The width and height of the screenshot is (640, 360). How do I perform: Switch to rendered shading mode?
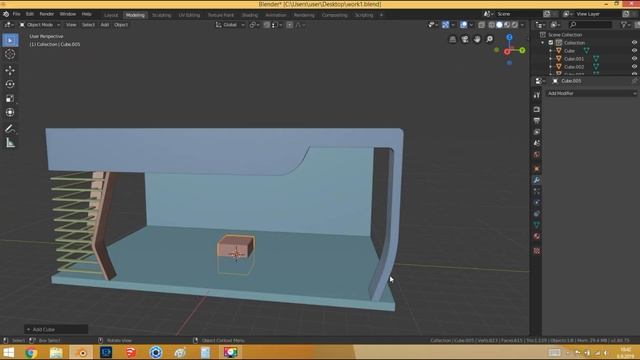515,25
